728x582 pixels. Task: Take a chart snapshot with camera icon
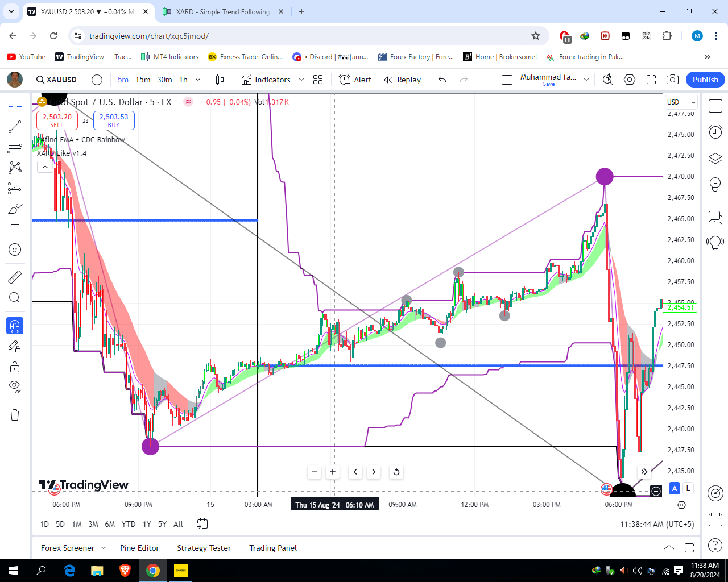pyautogui.click(x=672, y=80)
